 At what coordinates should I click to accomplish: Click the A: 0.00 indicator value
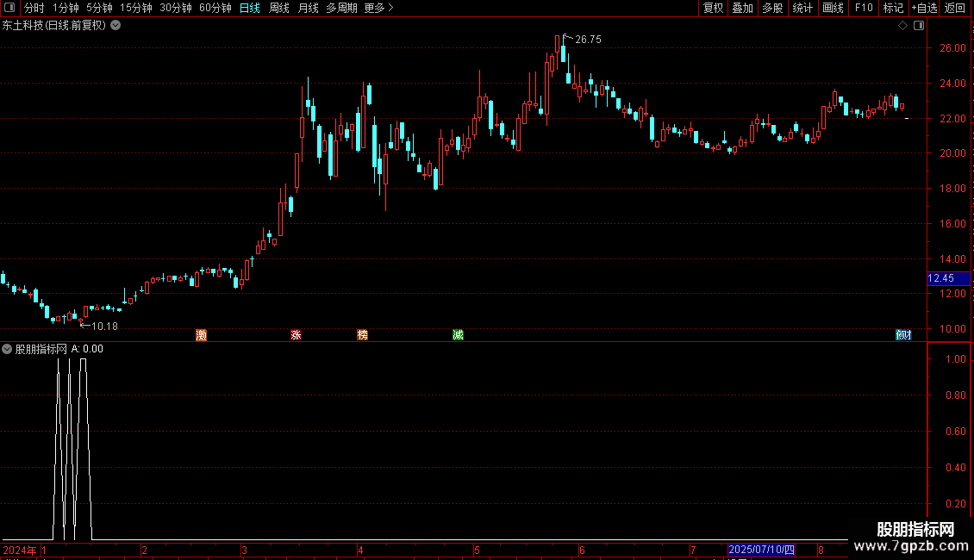87,350
